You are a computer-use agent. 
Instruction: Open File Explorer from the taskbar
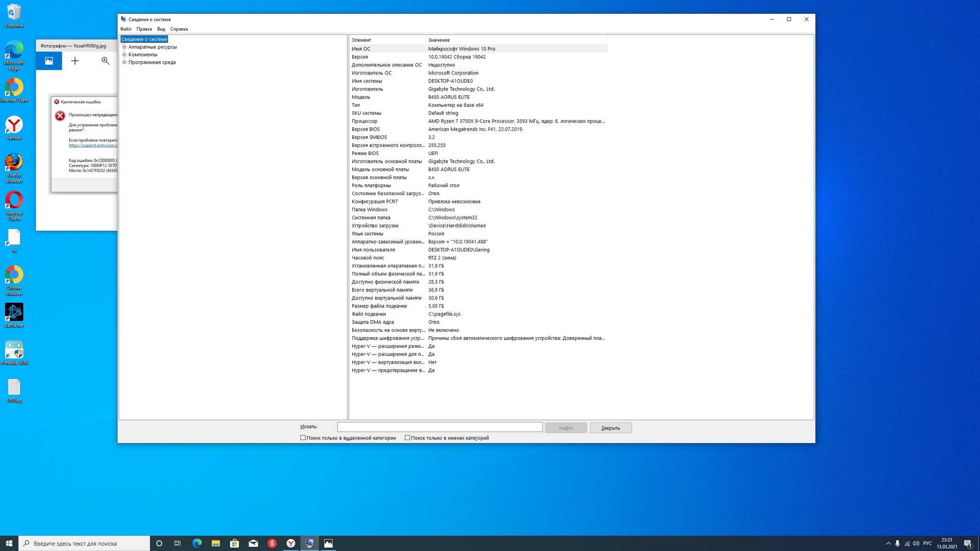click(216, 543)
